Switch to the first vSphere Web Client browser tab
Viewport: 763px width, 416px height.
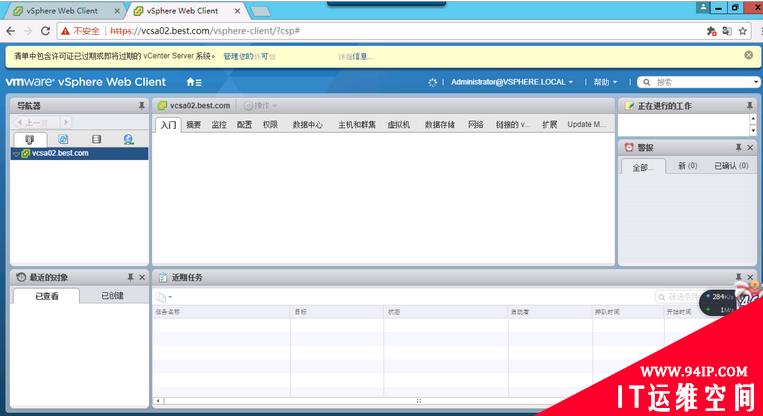coord(62,11)
